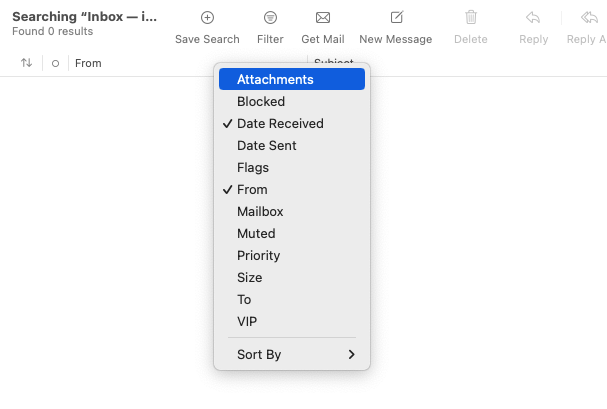Enable the Attachments column

pos(275,80)
